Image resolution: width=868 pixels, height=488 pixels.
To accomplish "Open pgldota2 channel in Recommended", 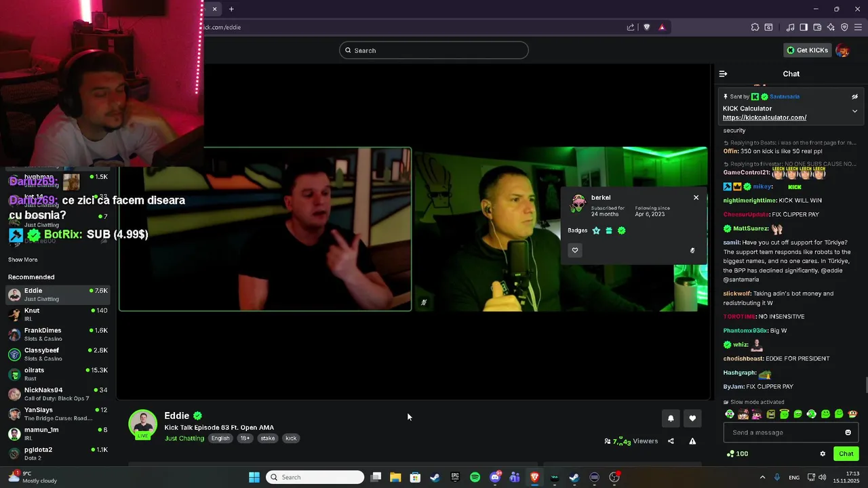I will tap(58, 453).
